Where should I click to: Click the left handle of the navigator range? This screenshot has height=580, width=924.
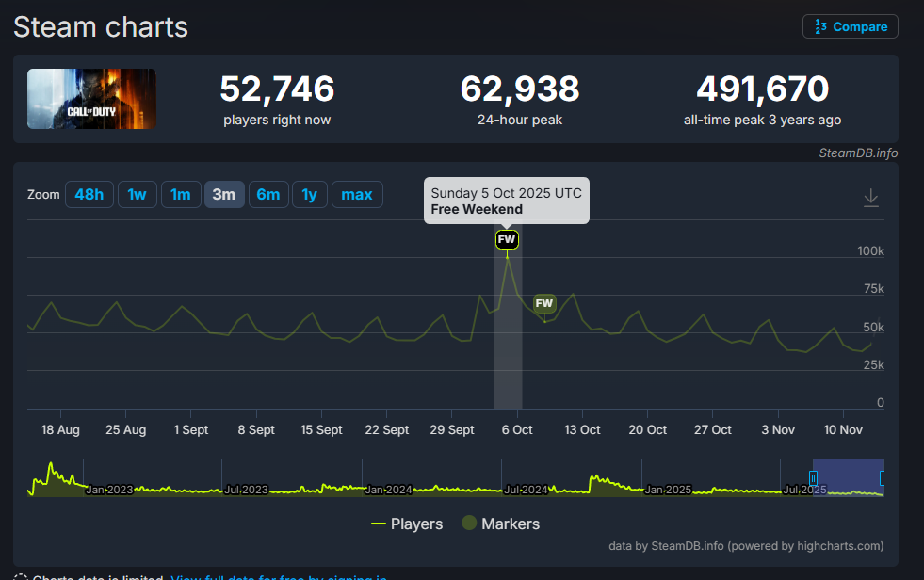[x=814, y=477]
